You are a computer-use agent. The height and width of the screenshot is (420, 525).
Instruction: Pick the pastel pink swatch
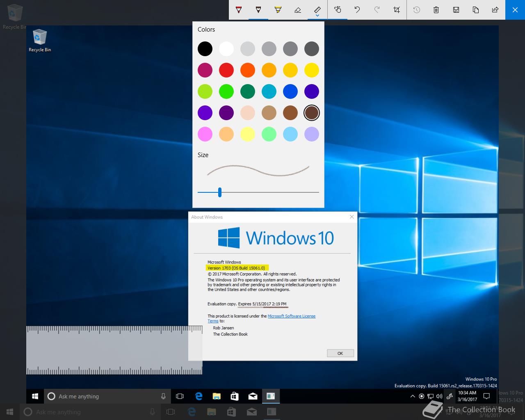(205, 134)
